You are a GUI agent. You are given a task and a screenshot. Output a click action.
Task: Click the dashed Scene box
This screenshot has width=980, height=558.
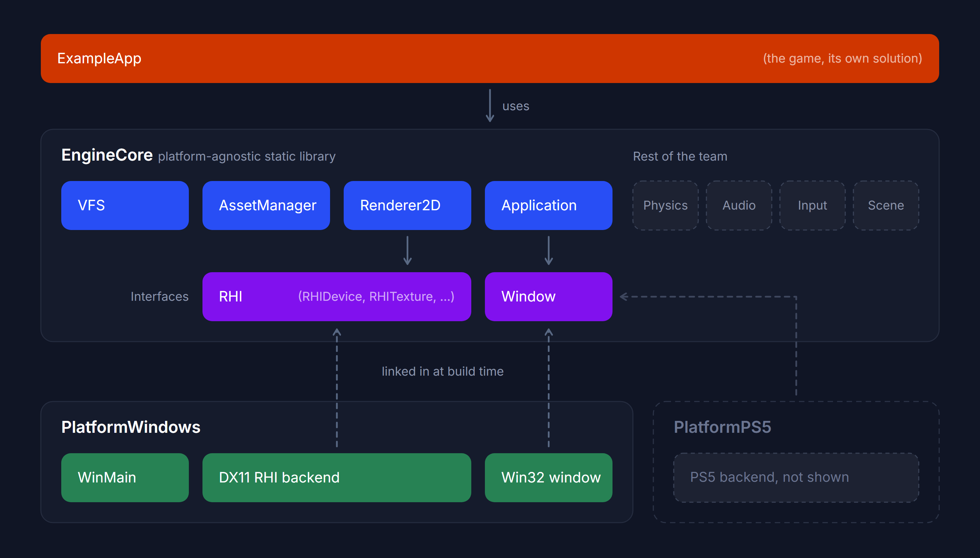(886, 206)
